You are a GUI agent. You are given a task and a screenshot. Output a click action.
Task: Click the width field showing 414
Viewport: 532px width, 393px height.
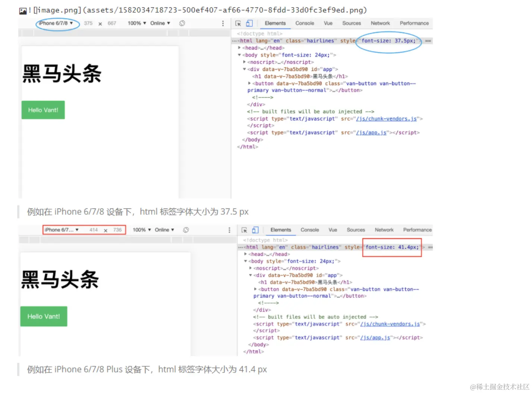coord(94,230)
